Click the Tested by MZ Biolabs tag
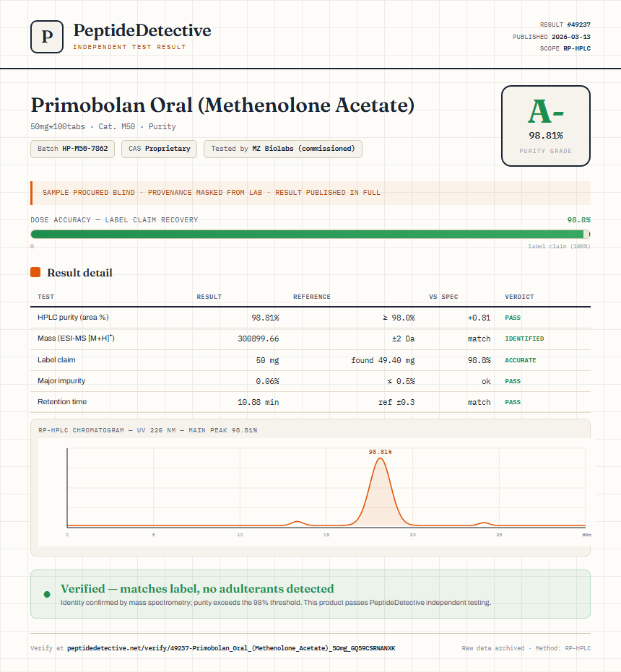The image size is (621, 672). (282, 149)
